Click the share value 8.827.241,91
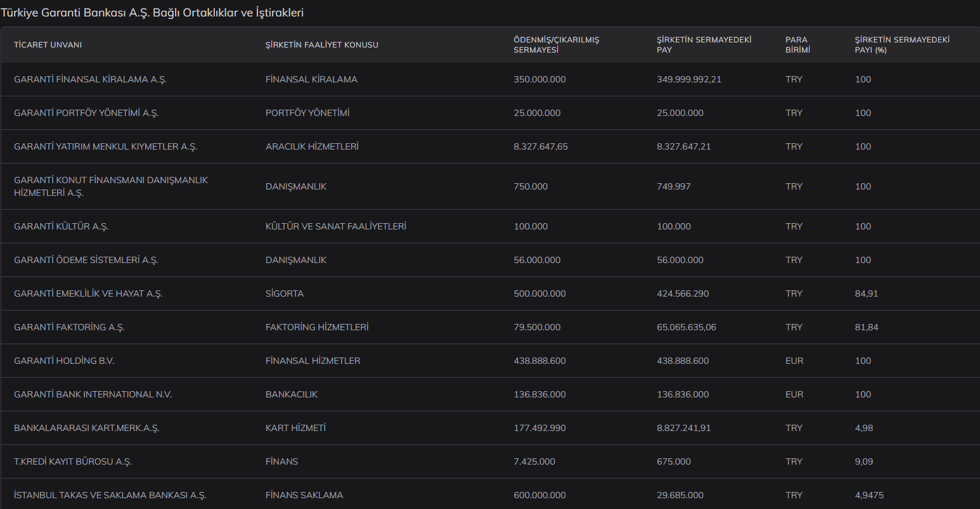The width and height of the screenshot is (980, 509). point(684,428)
